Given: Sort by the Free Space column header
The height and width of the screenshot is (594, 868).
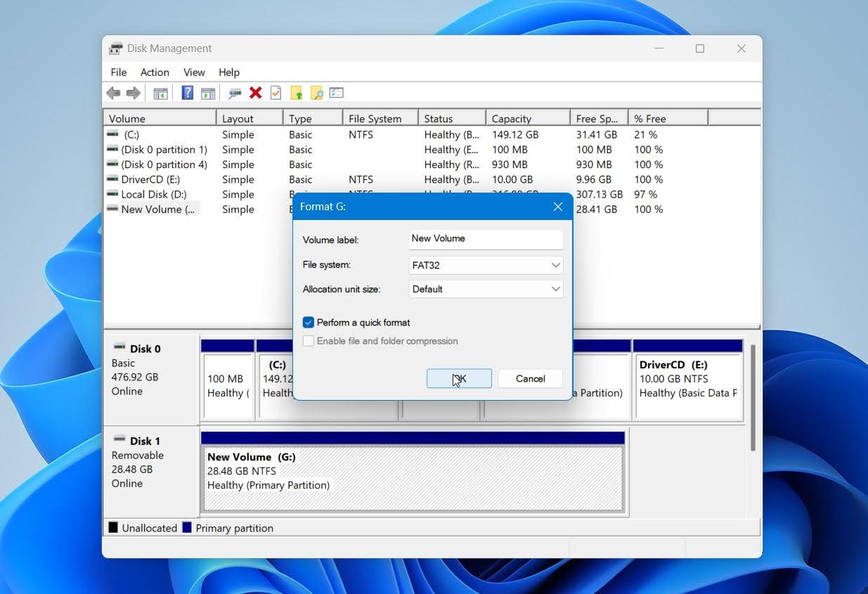Looking at the screenshot, I should point(599,118).
